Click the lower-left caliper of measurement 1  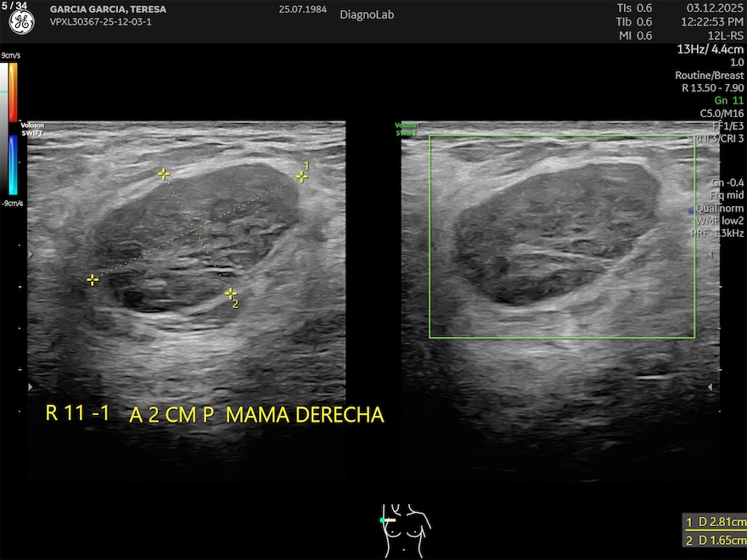tap(93, 279)
